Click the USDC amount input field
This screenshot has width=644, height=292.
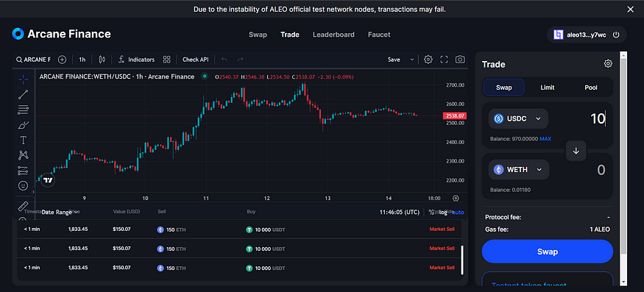tap(580, 118)
